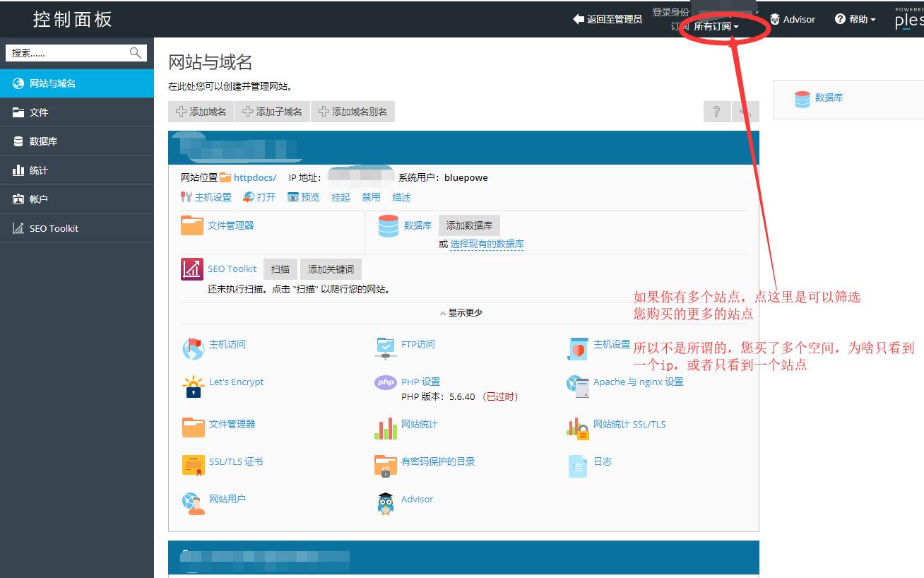The width and height of the screenshot is (924, 578).
Task: Click 返回至管理员 link
Action: tap(608, 19)
